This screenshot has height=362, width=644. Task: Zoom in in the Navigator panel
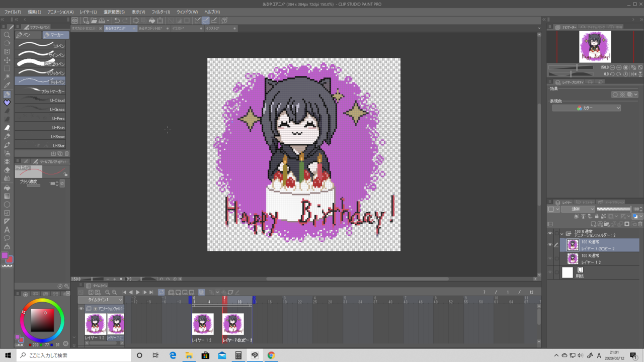pyautogui.click(x=619, y=67)
